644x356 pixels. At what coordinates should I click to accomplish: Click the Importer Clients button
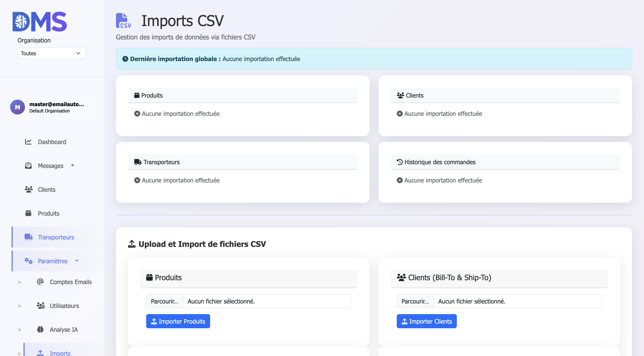click(x=426, y=321)
